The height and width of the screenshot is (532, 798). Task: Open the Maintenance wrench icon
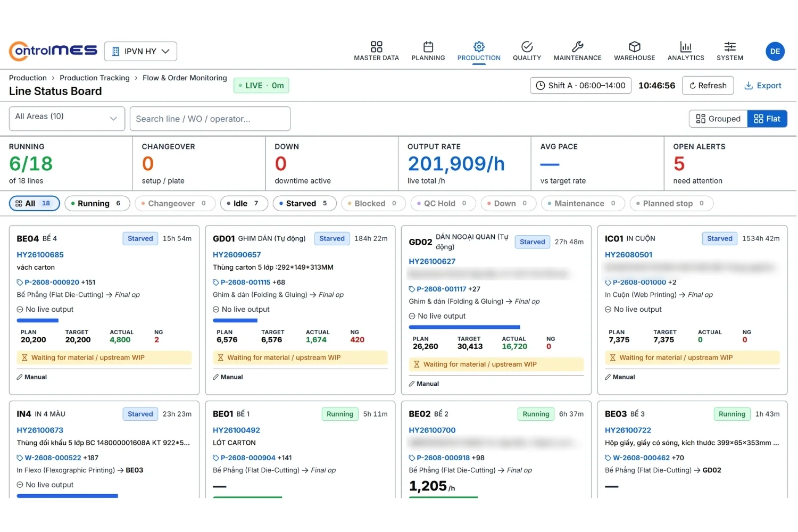[577, 47]
